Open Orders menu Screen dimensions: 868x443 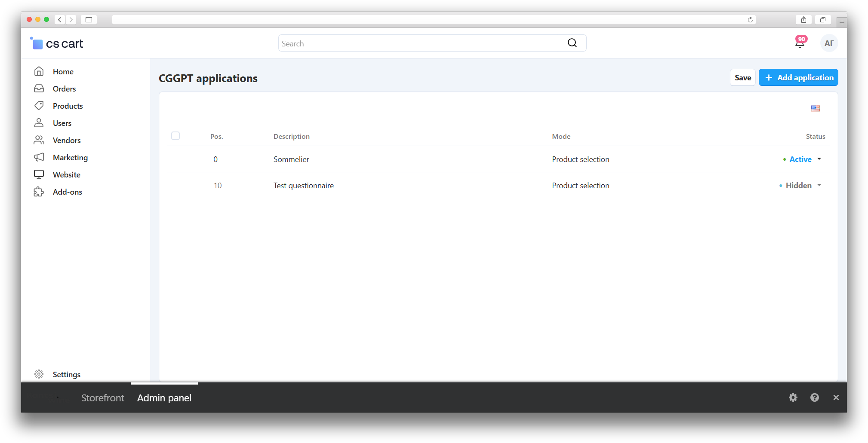point(65,89)
